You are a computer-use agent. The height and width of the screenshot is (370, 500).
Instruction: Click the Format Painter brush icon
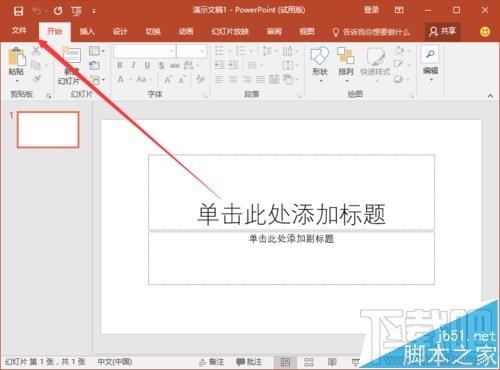pyautogui.click(x=37, y=79)
